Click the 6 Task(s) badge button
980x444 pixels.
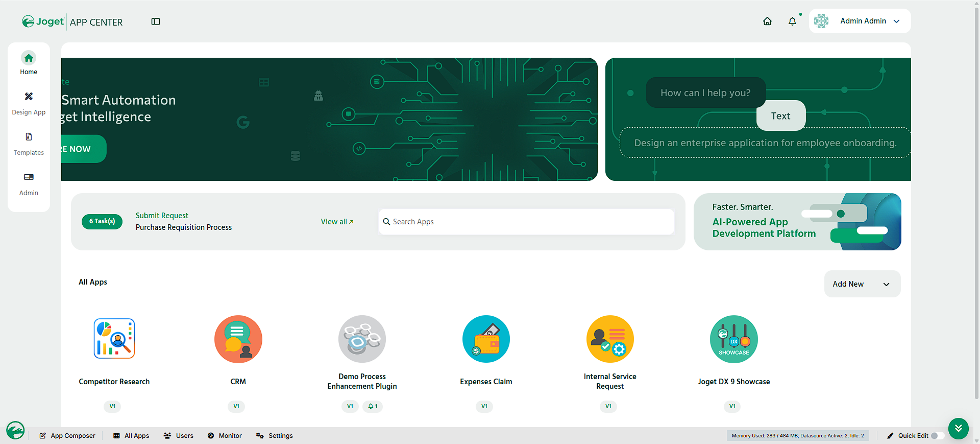tap(102, 221)
